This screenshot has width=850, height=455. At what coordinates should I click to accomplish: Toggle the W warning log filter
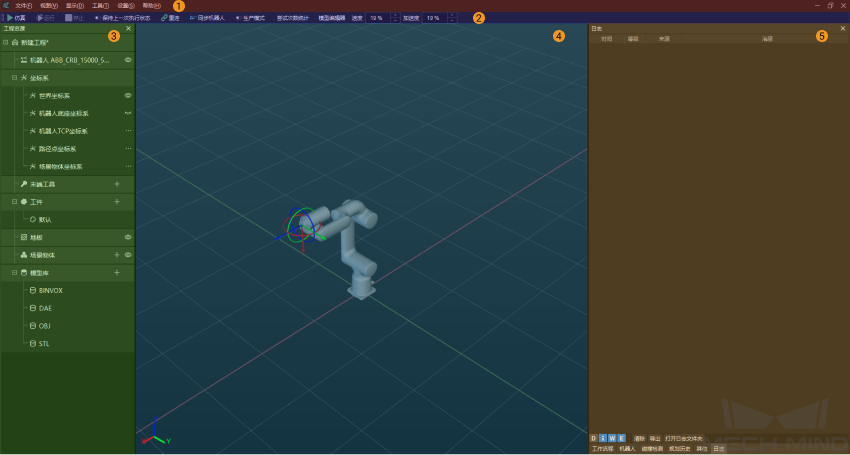tap(612, 438)
